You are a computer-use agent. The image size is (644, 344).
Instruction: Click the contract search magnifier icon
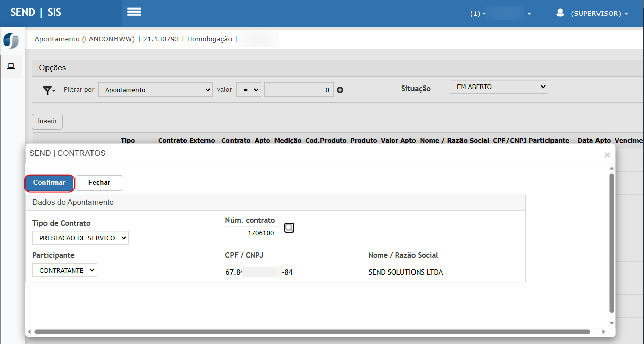click(x=289, y=228)
